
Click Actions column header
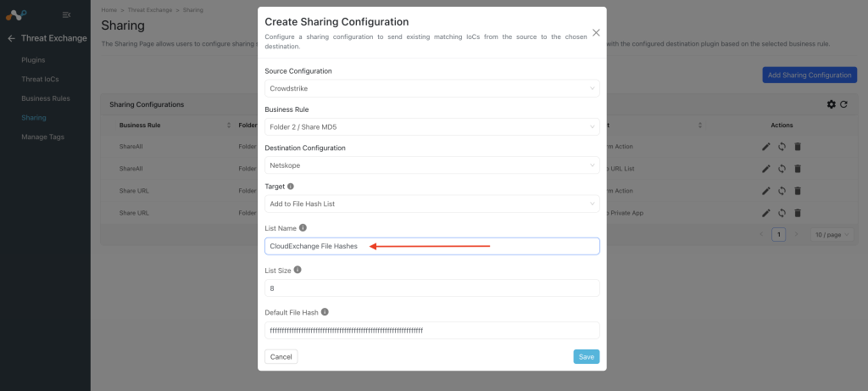pos(782,126)
